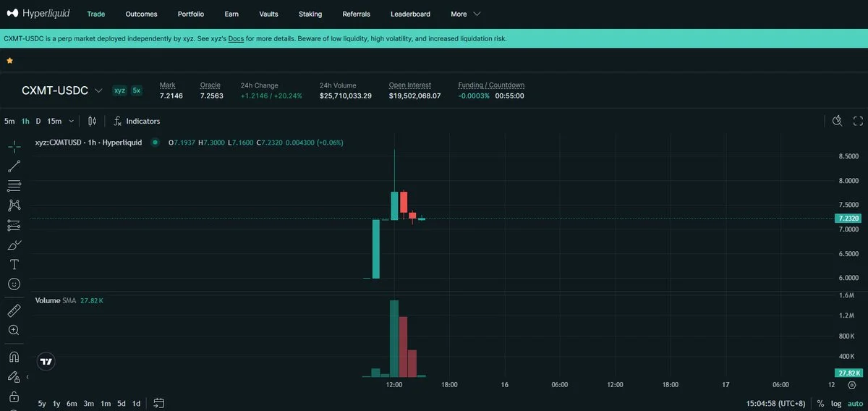The image size is (868, 411).
Task: Toggle lock all drawing tools
Action: click(14, 396)
